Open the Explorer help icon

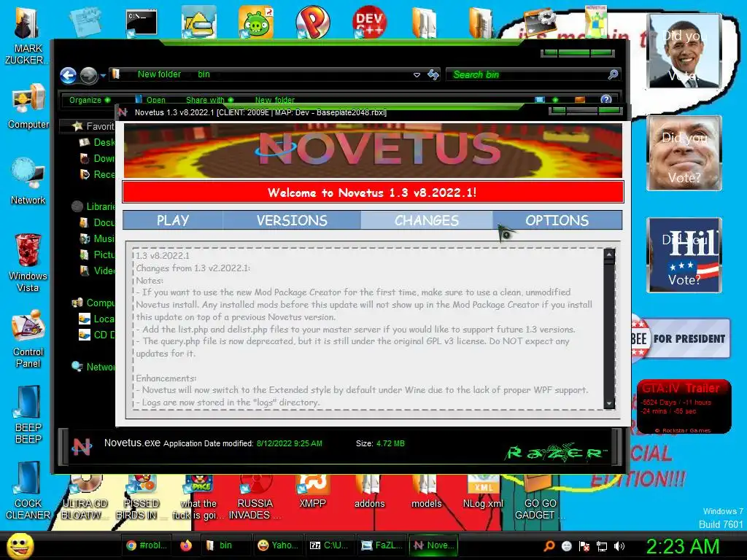(x=606, y=99)
